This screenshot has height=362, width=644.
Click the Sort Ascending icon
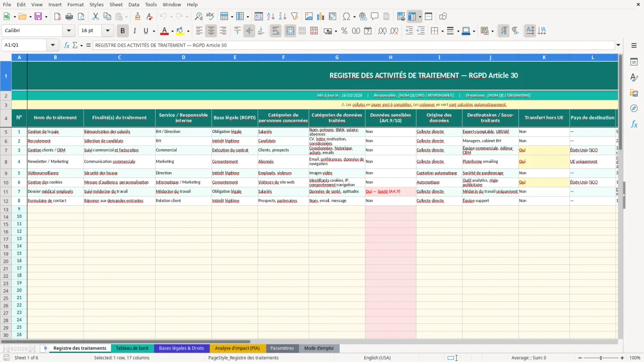pos(271,17)
